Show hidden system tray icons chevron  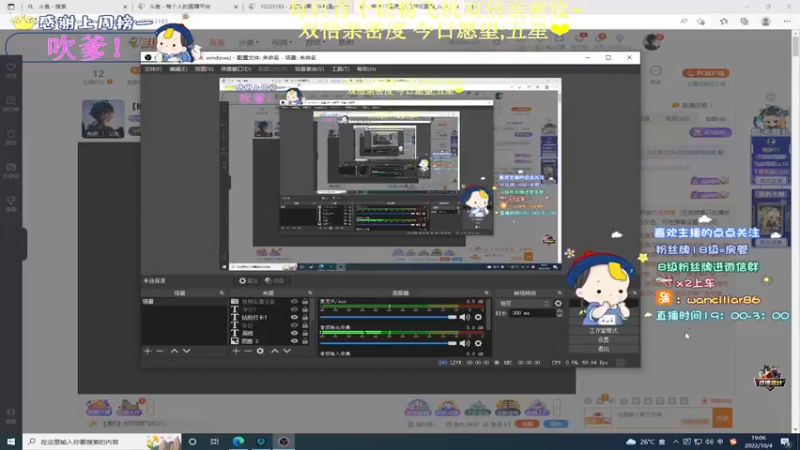(x=676, y=442)
